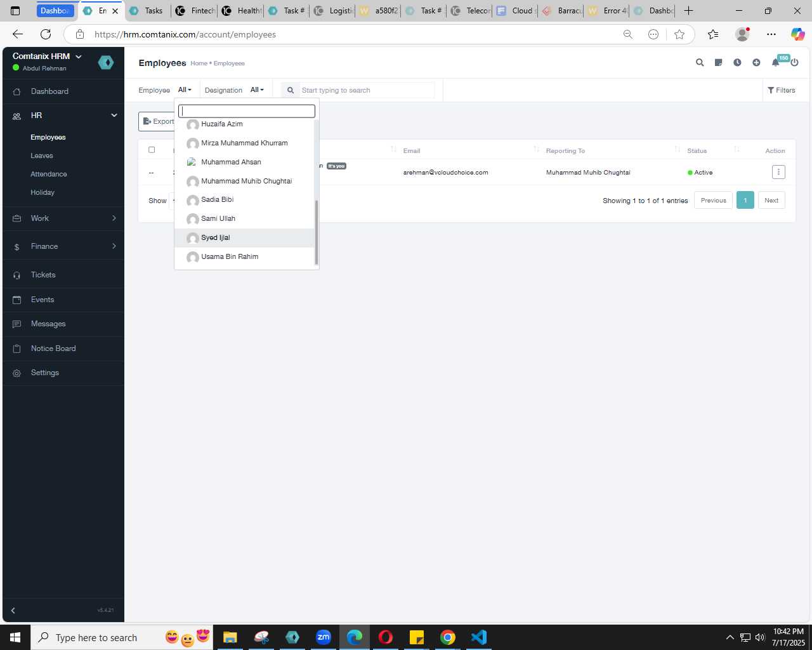The width and height of the screenshot is (812, 650).
Task: Open the favorites list icon in the Edge toolbar
Action: pos(713,34)
